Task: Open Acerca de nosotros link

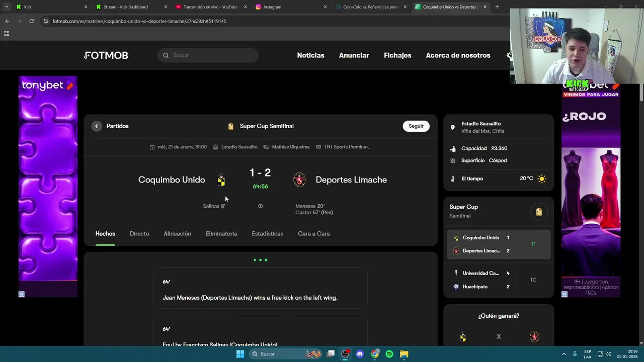Action: coord(458,55)
